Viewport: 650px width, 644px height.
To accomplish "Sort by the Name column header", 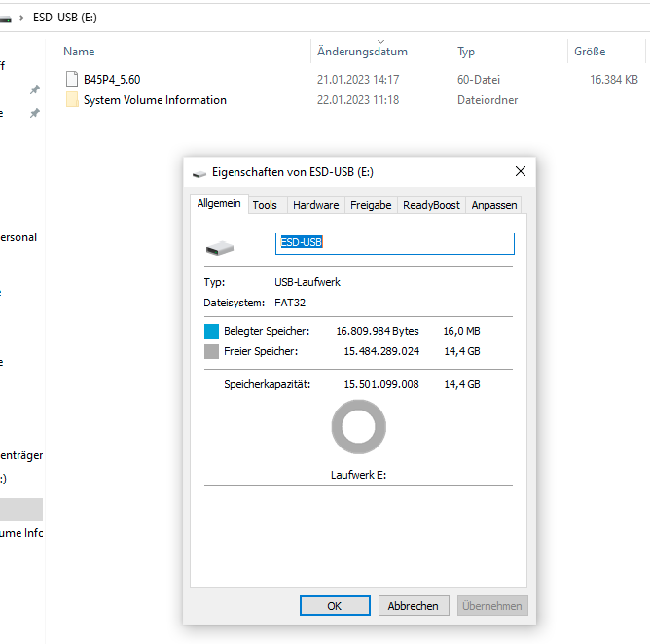I will pos(79,52).
